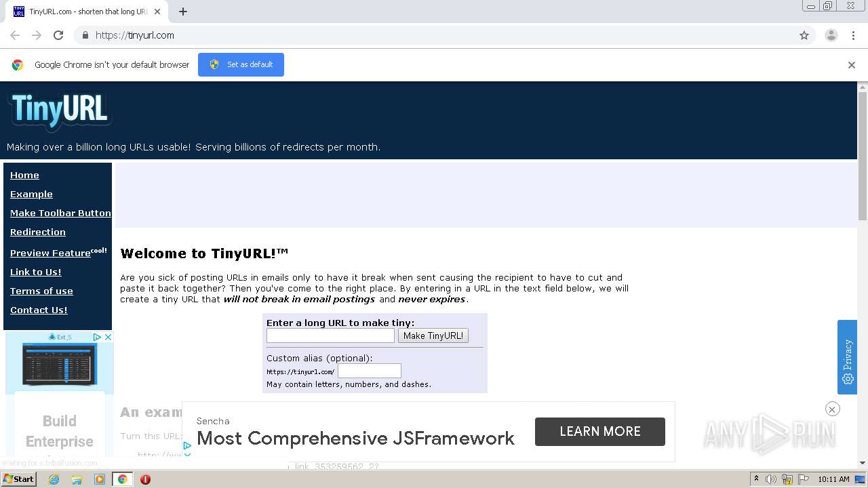Close the Sencha banner ad

tap(832, 409)
